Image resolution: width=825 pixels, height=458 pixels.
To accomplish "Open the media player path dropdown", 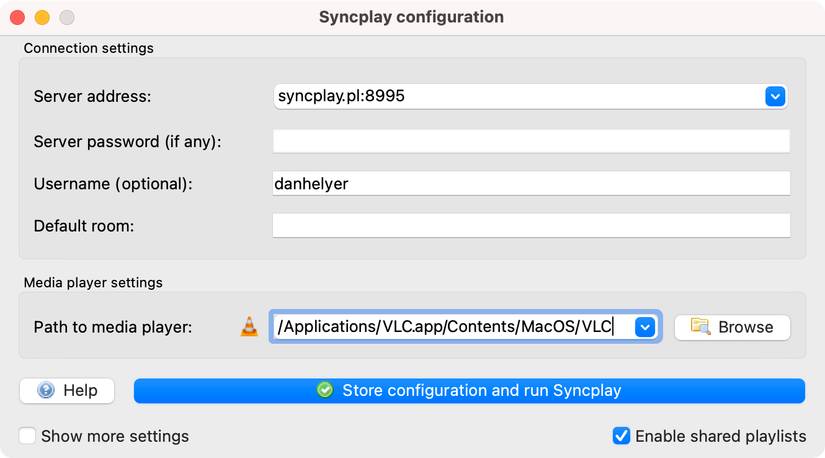I will (645, 327).
